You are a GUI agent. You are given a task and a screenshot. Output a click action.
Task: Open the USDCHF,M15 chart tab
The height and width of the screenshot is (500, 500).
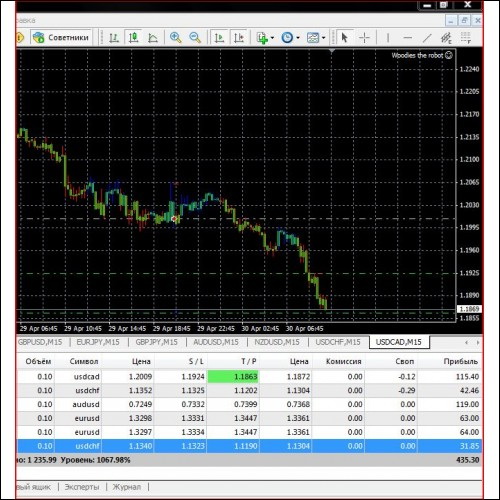point(338,342)
